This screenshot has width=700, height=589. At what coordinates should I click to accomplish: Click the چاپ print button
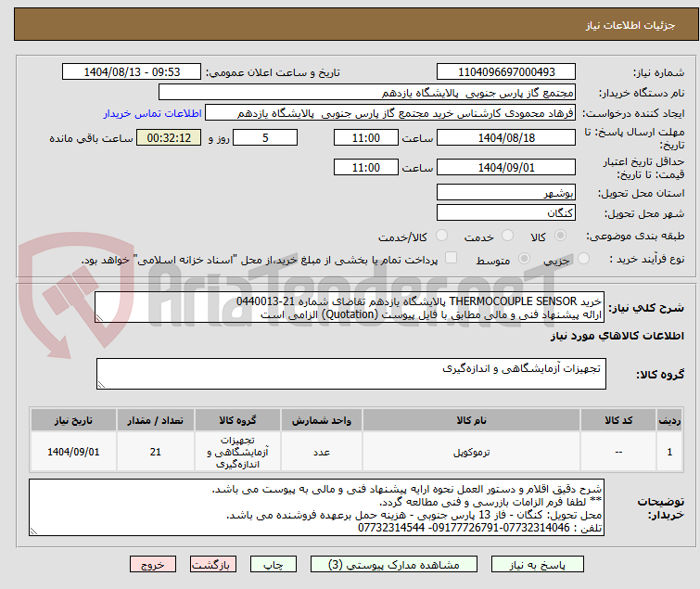click(273, 565)
